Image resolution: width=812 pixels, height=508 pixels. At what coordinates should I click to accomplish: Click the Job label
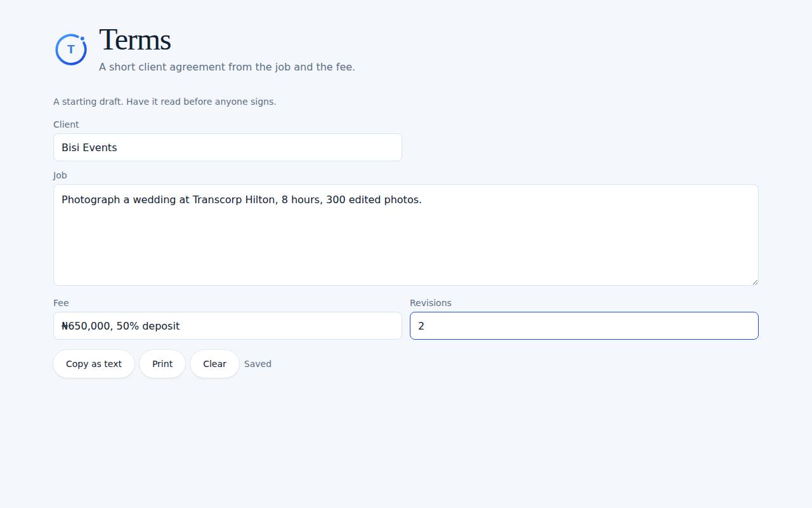(x=60, y=175)
